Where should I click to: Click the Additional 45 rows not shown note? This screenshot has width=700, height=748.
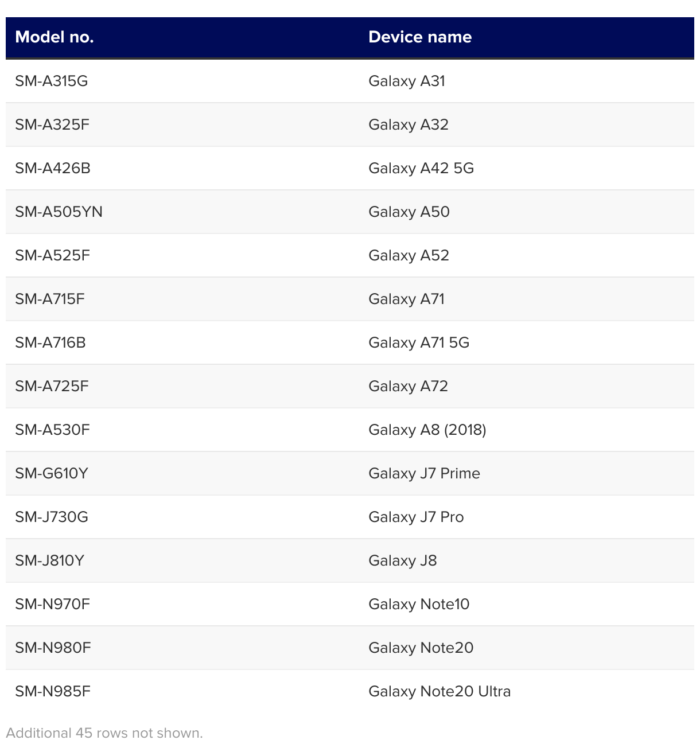click(x=104, y=733)
